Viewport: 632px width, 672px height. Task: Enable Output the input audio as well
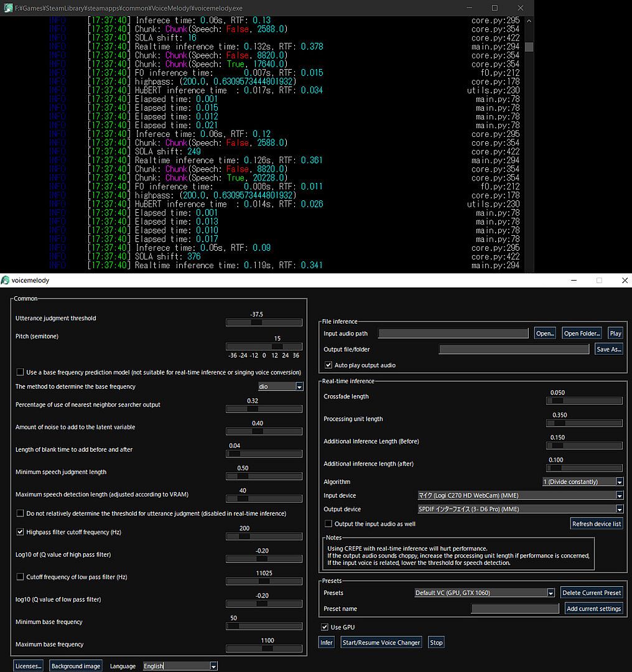click(328, 524)
